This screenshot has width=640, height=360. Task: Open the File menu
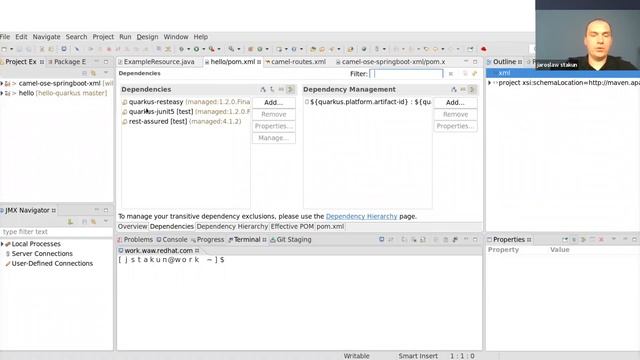(x=5, y=37)
